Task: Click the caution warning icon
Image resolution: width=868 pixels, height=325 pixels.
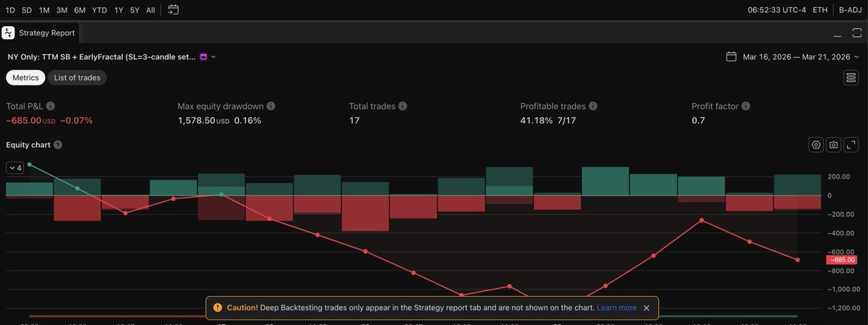Action: (x=217, y=308)
